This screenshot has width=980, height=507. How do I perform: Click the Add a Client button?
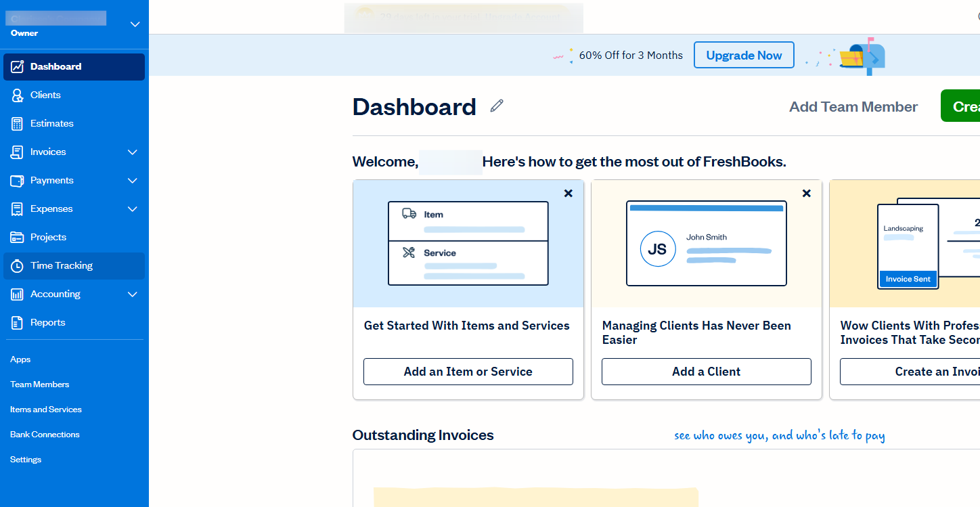[x=707, y=372]
